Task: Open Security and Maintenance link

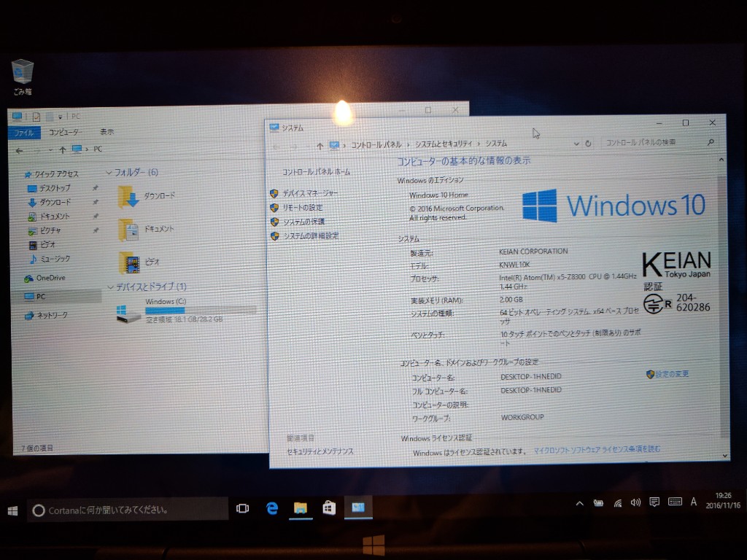Action: pos(320,451)
